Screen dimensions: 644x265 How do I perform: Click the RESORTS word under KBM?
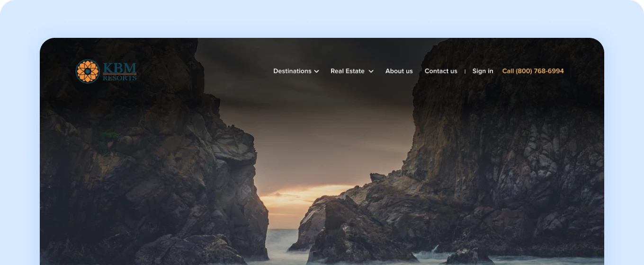point(119,78)
